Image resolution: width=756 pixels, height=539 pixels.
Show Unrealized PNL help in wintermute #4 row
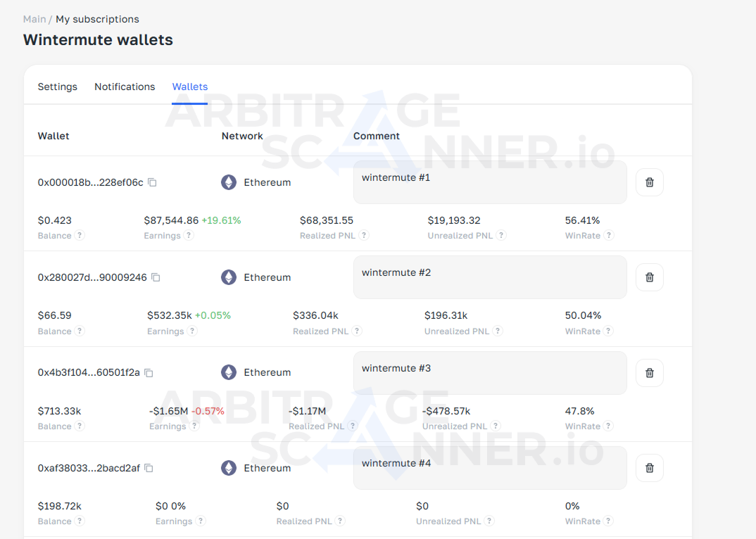489,521
